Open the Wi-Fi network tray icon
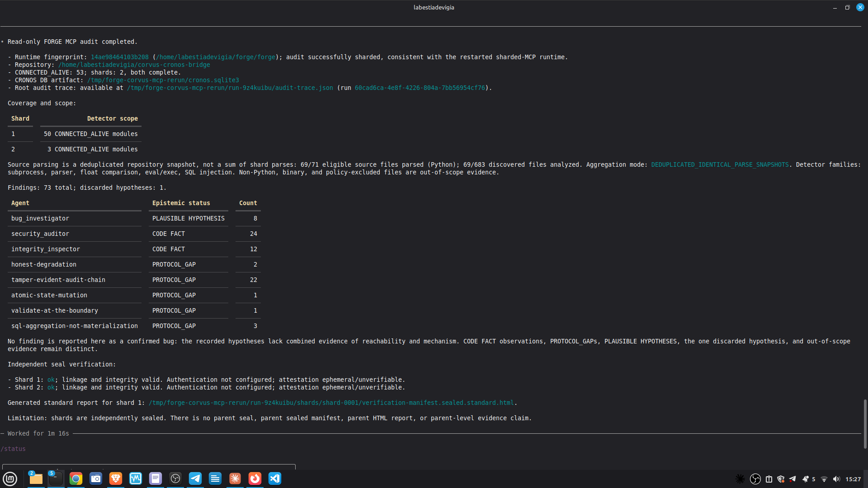Viewport: 868px width, 488px height. [x=824, y=479]
